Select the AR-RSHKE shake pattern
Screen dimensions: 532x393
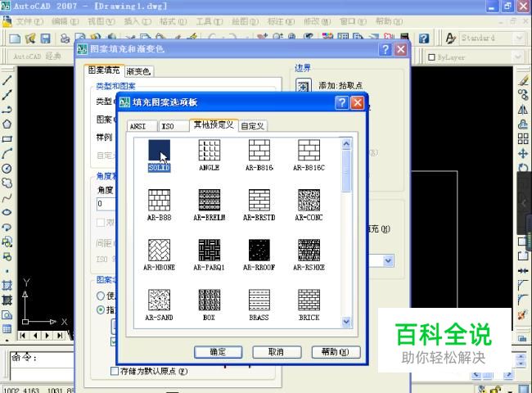coord(309,250)
